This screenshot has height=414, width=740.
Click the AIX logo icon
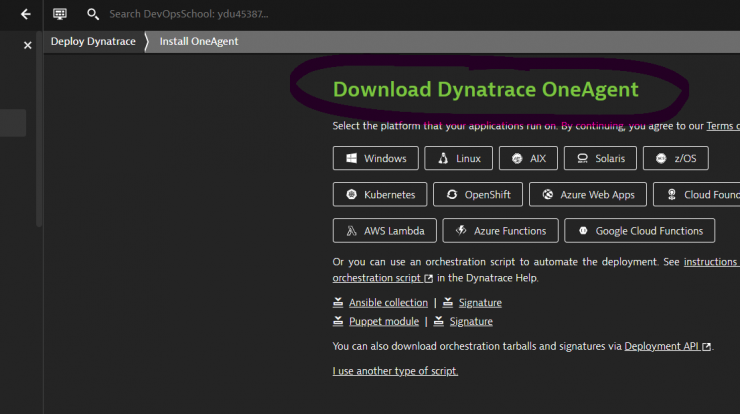click(517, 158)
